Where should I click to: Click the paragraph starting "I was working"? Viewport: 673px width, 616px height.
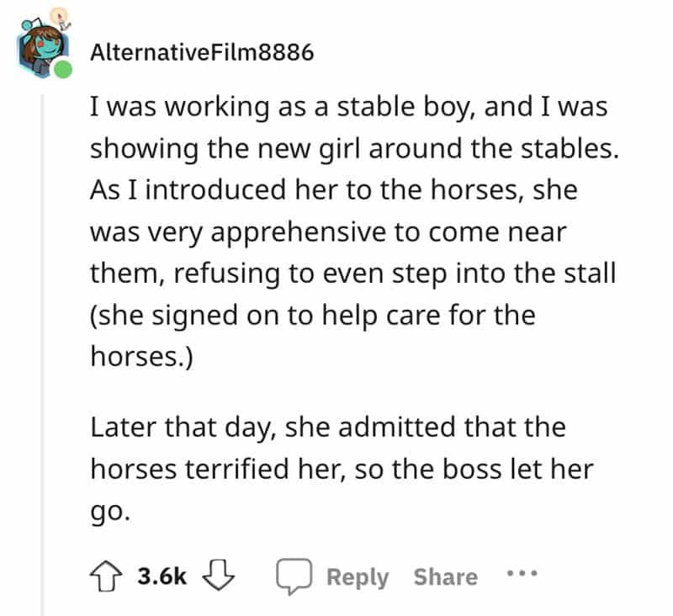[x=336, y=230]
